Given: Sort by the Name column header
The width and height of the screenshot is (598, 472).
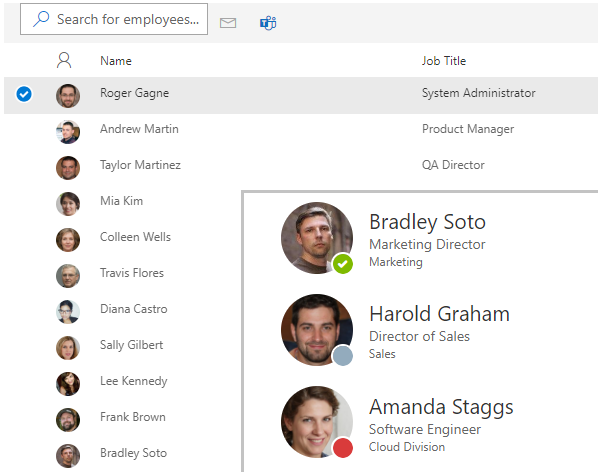Looking at the screenshot, I should 116,61.
